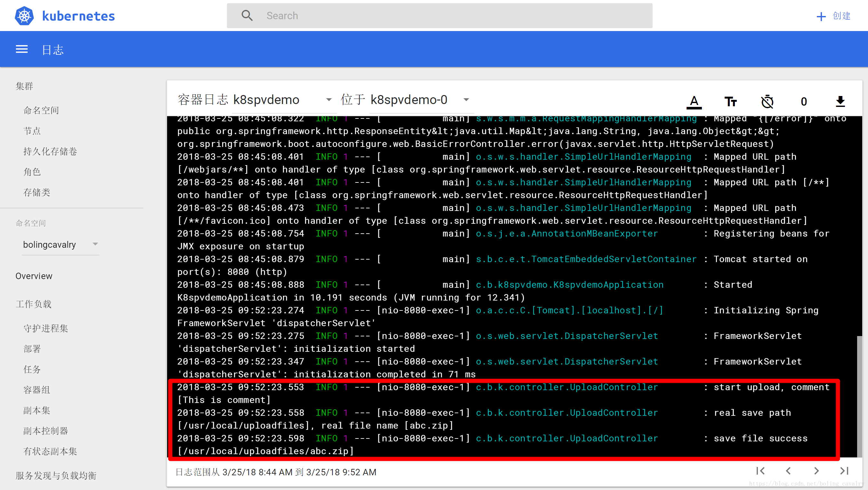Viewport: 868px width, 490px height.
Task: Click the Kubernetes logo icon
Action: pyautogui.click(x=24, y=15)
